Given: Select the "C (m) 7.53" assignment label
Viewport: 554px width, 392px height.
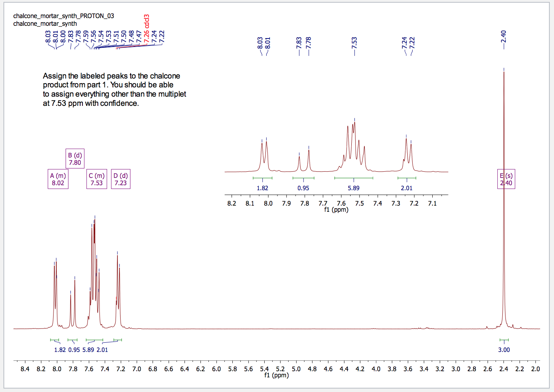Looking at the screenshot, I should (96, 179).
